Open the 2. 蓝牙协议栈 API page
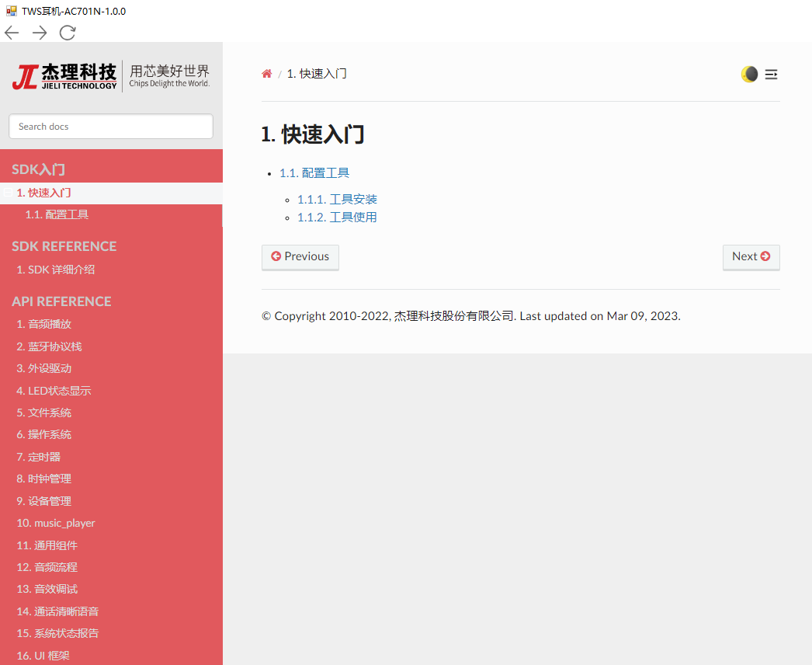The width and height of the screenshot is (812, 665). pos(49,346)
